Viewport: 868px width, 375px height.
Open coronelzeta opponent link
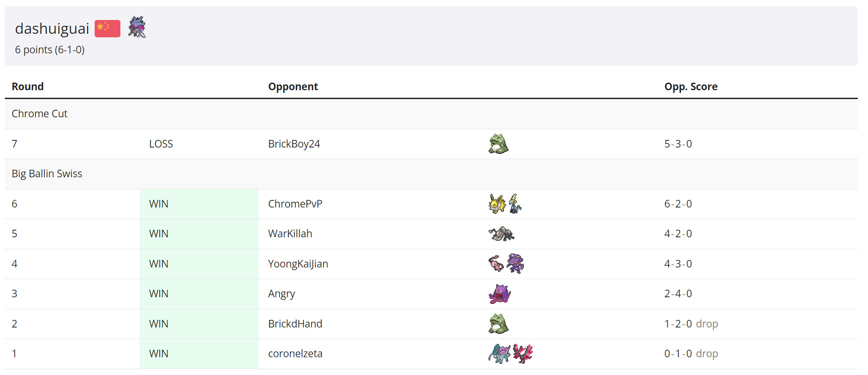coord(295,354)
